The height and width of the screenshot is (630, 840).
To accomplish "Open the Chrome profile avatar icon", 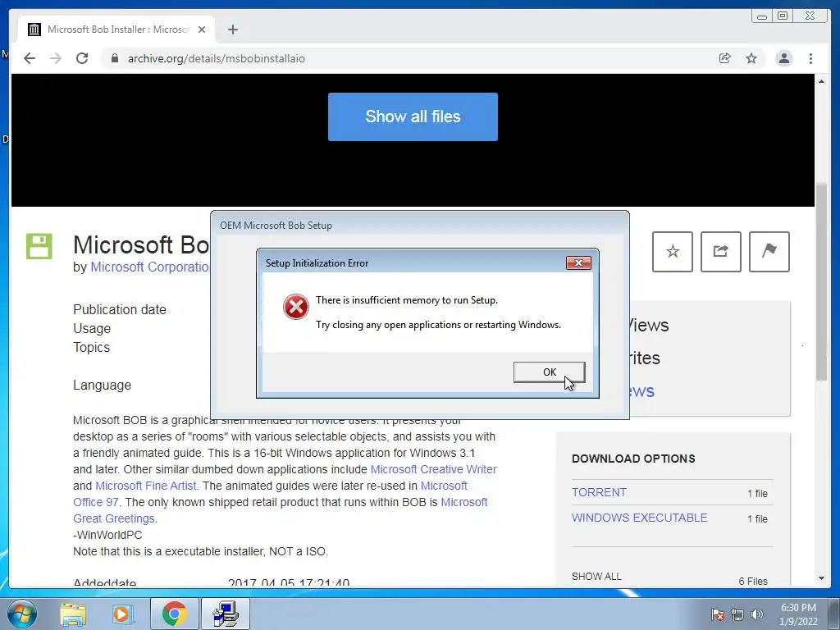I will tap(783, 58).
